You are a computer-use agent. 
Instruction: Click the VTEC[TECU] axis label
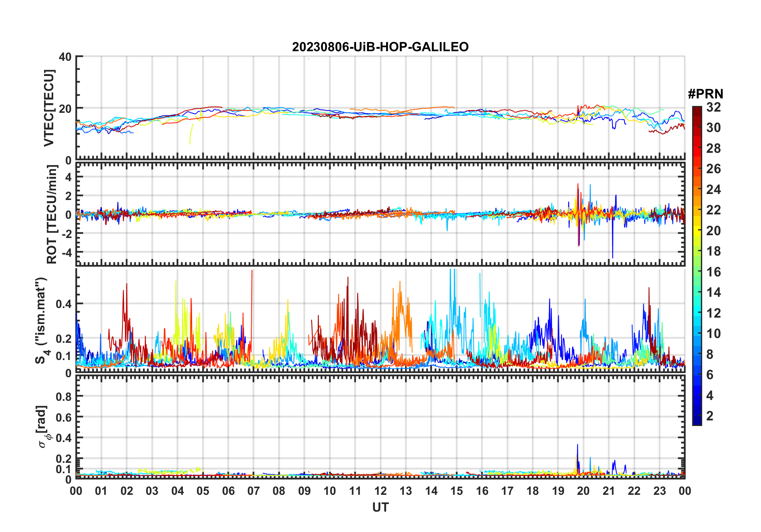tap(49, 108)
